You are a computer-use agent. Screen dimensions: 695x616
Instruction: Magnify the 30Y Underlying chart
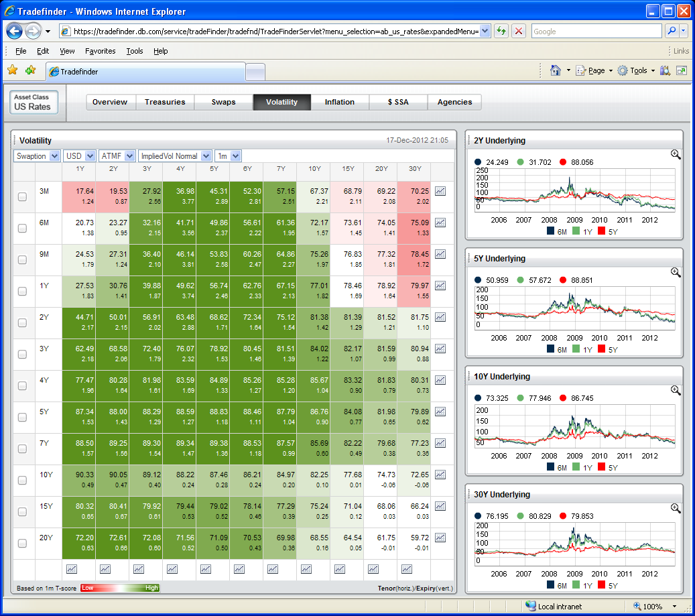coord(676,508)
